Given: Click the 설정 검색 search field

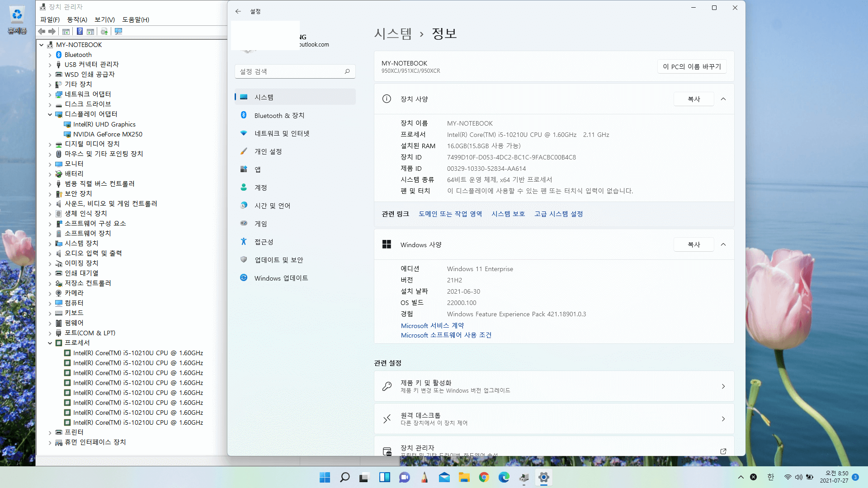Looking at the screenshot, I should (295, 71).
